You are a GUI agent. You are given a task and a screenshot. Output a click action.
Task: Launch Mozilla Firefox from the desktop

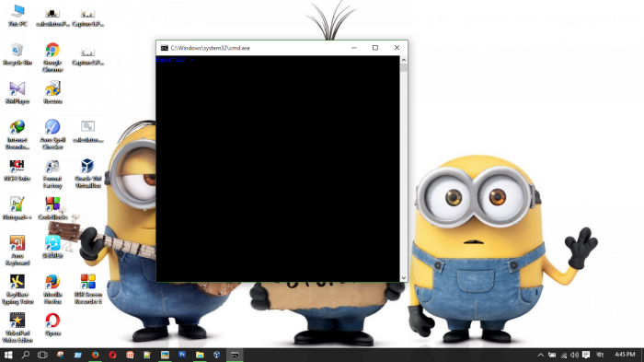[x=52, y=289]
